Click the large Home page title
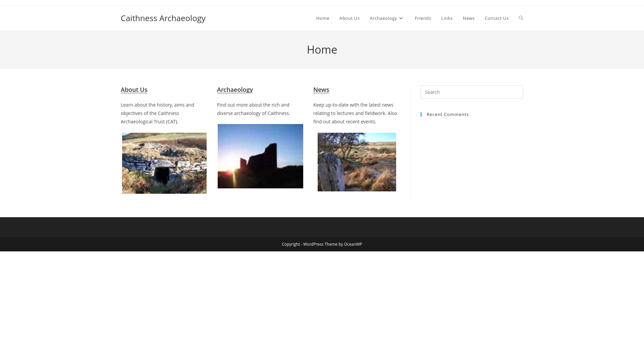Viewport: 644px width, 362px height. coord(322,50)
